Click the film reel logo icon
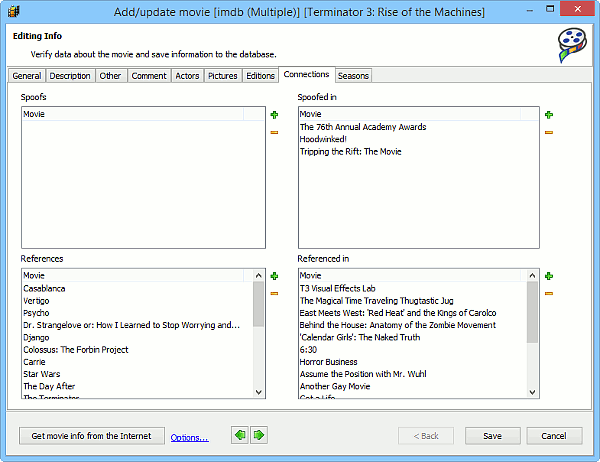This screenshot has height=462, width=600. [x=572, y=45]
